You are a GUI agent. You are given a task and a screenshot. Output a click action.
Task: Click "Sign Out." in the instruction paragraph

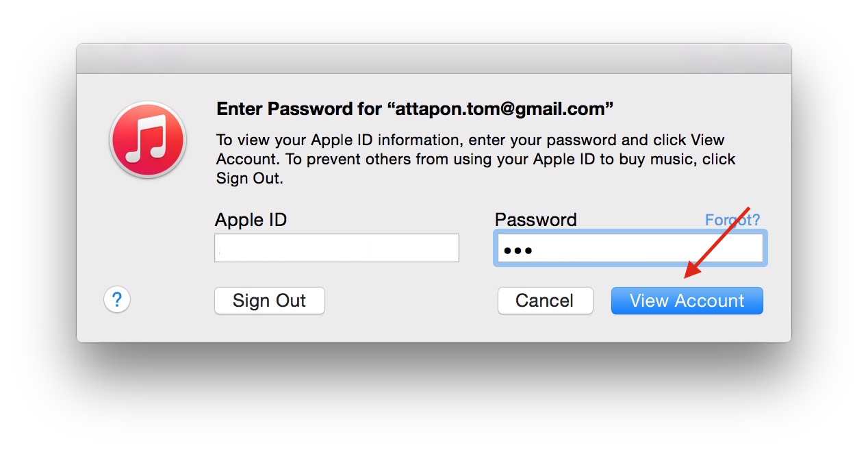click(x=249, y=179)
